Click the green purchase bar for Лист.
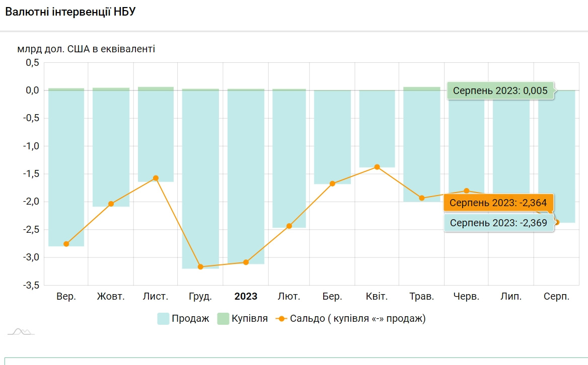588x365 pixels. pyautogui.click(x=156, y=88)
